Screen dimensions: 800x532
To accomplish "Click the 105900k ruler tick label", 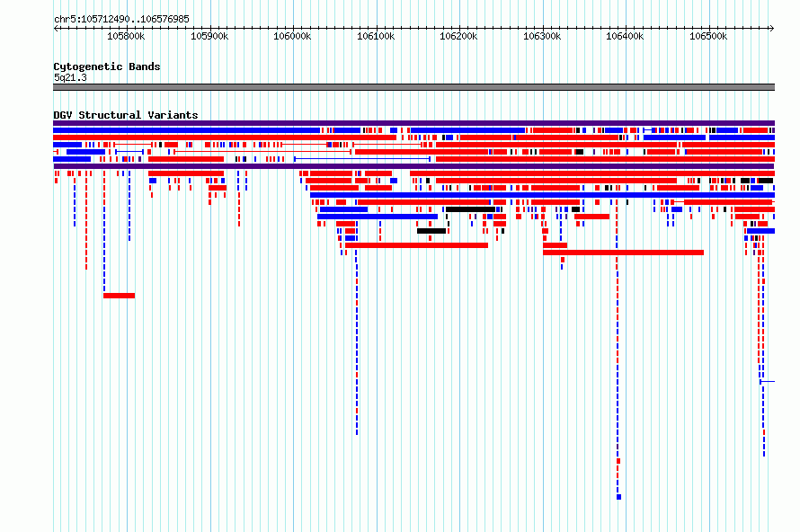I will (x=209, y=36).
